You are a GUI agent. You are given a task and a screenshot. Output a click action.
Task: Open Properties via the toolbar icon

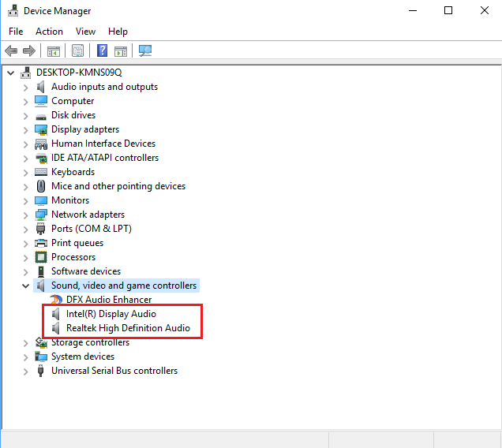[77, 51]
